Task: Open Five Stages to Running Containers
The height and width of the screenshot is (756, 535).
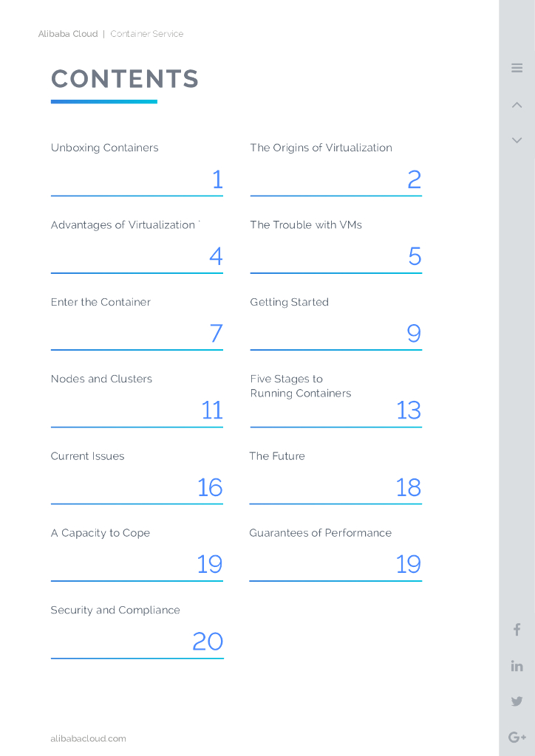Action: pos(300,386)
